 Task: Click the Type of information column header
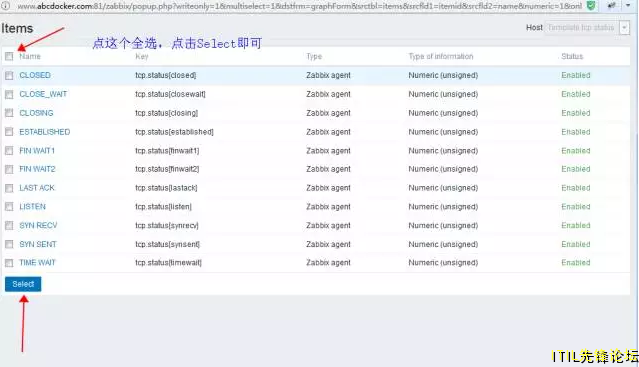441,56
